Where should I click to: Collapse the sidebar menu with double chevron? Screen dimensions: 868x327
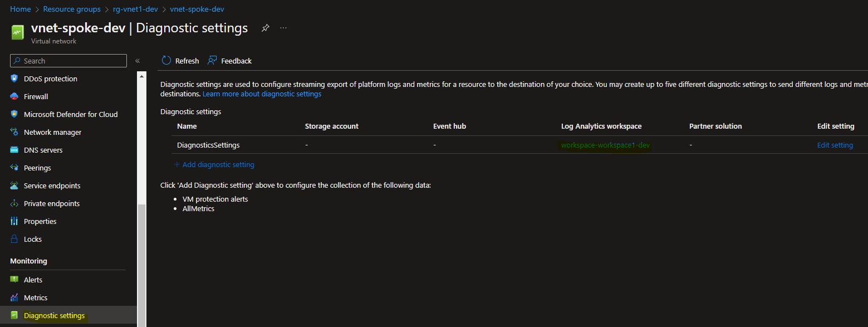point(138,61)
